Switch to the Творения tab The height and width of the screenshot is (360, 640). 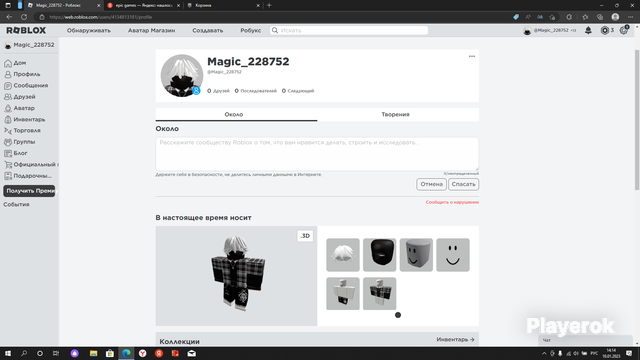(x=396, y=115)
